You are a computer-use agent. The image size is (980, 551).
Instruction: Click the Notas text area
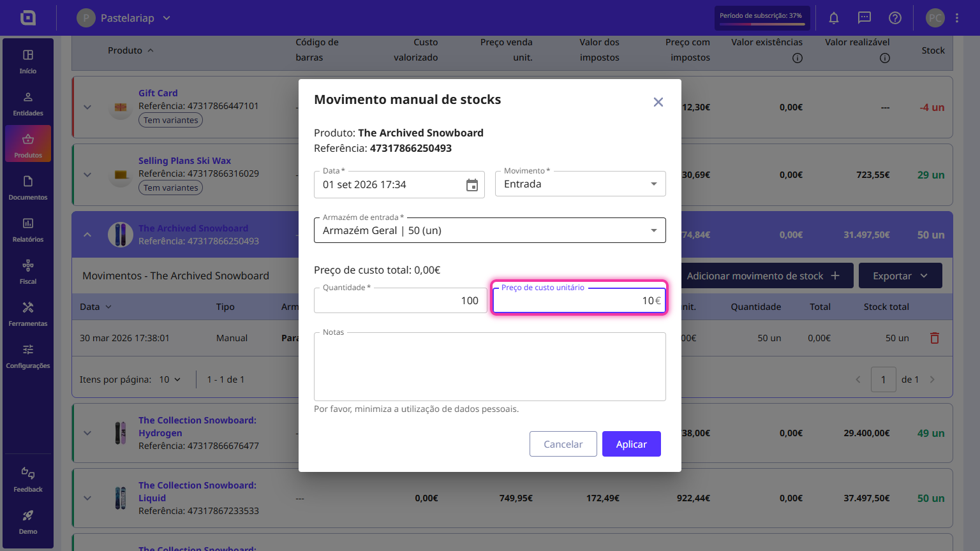[490, 367]
